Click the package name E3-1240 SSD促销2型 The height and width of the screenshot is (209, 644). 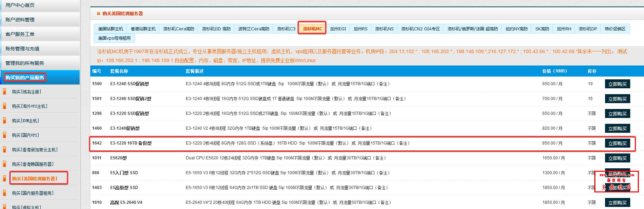click(131, 99)
